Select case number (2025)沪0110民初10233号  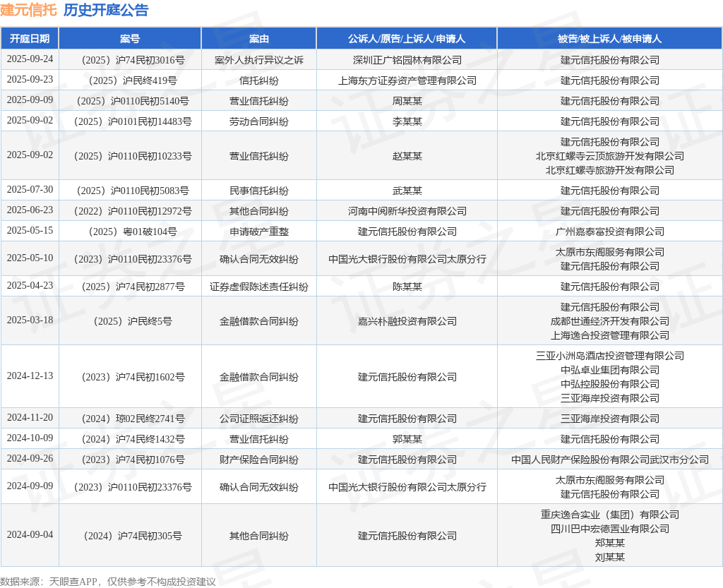pyautogui.click(x=133, y=156)
